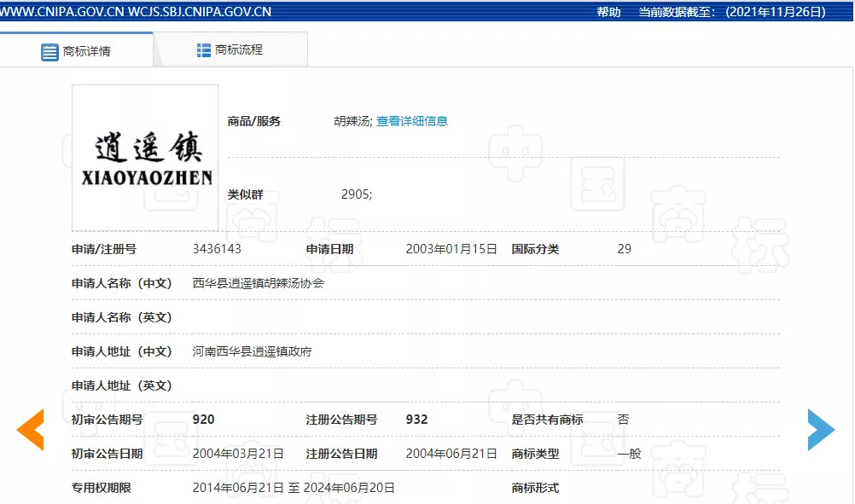Open the 帮助 help link
Viewport: 855px width, 504px height.
click(x=608, y=11)
